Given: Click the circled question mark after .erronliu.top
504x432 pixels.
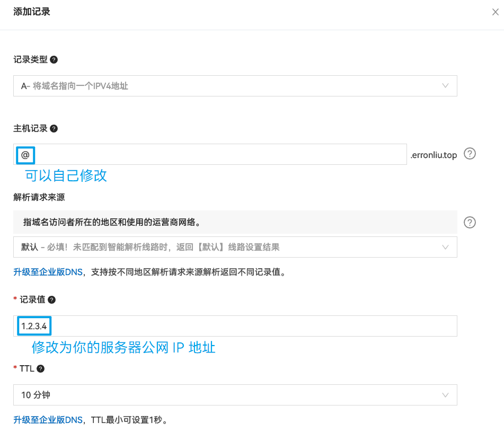Looking at the screenshot, I should (470, 154).
